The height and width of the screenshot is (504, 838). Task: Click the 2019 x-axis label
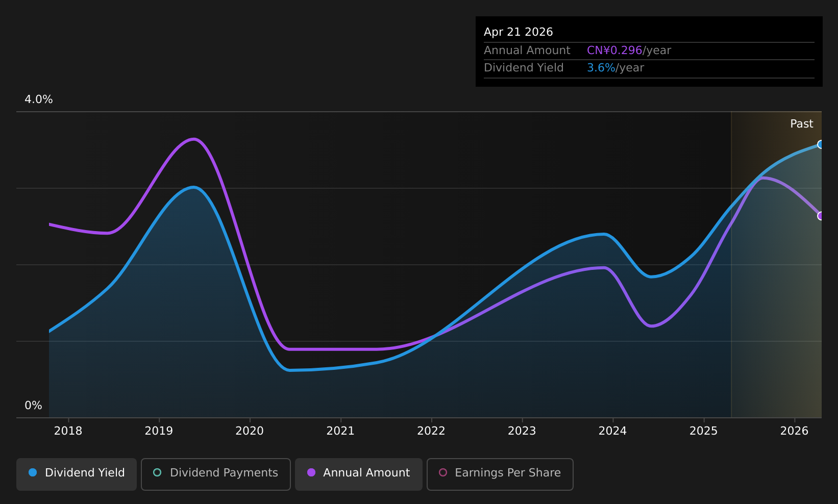[159, 431]
